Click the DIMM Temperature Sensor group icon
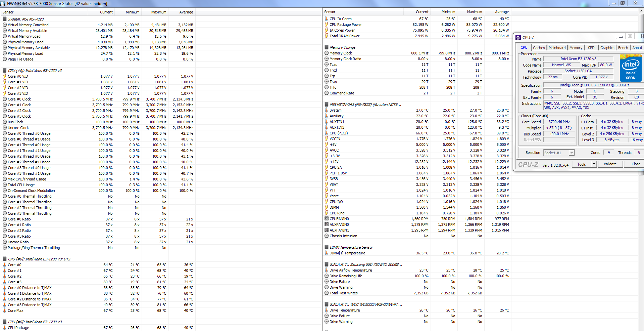This screenshot has width=644, height=331. pyautogui.click(x=327, y=247)
